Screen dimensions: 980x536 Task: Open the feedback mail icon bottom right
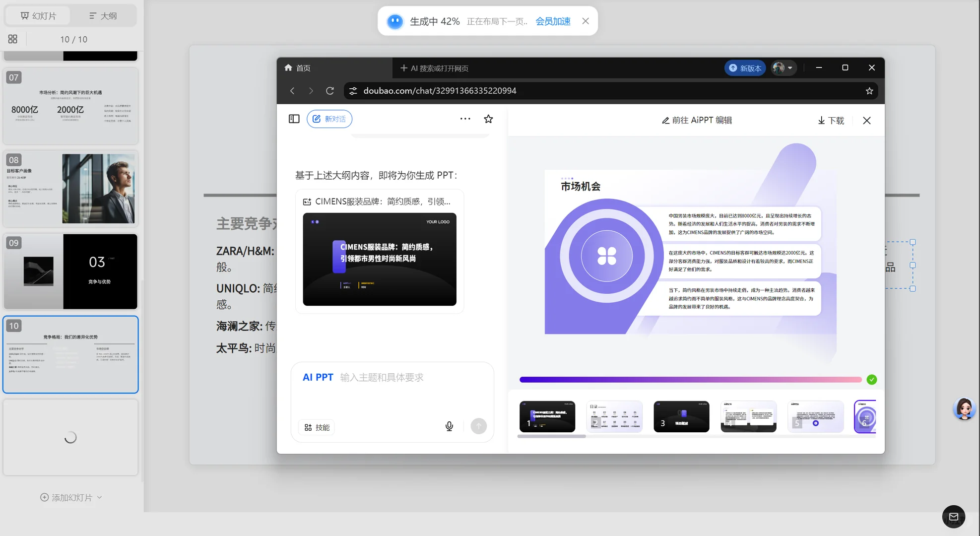point(953,517)
